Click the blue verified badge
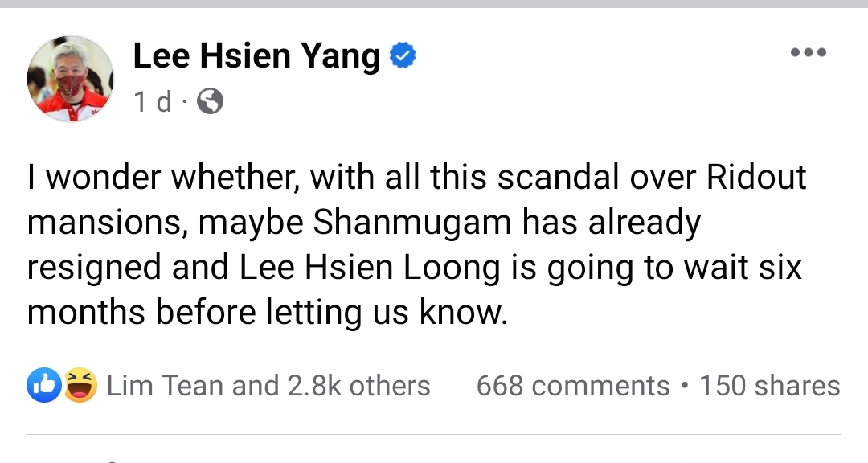Screen dimensions: 868x463 (x=403, y=56)
